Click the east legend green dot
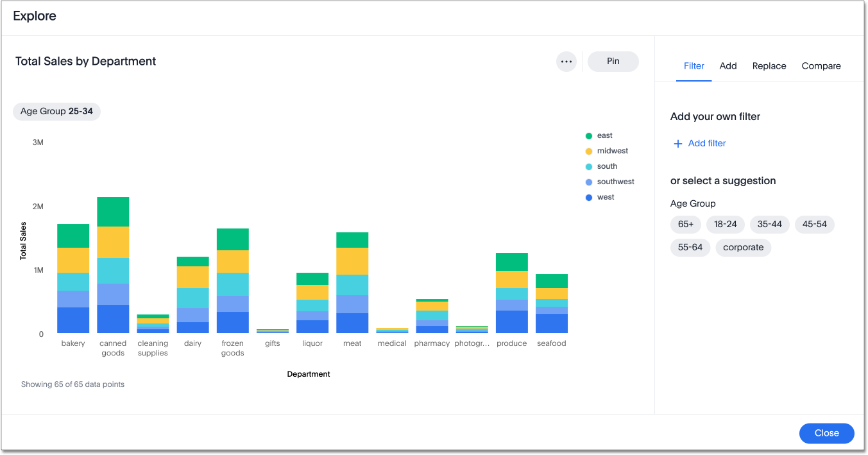 coord(588,136)
